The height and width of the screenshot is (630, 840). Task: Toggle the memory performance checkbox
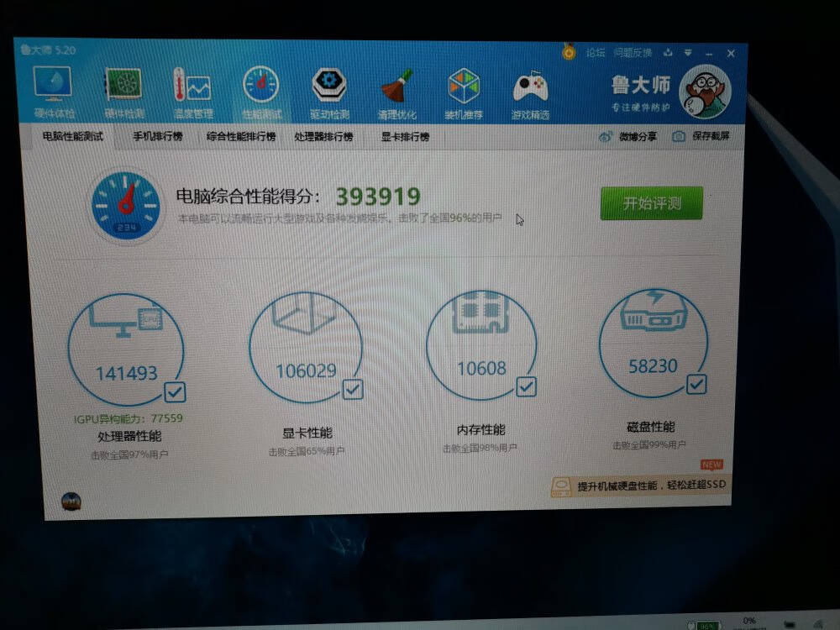pyautogui.click(x=526, y=386)
